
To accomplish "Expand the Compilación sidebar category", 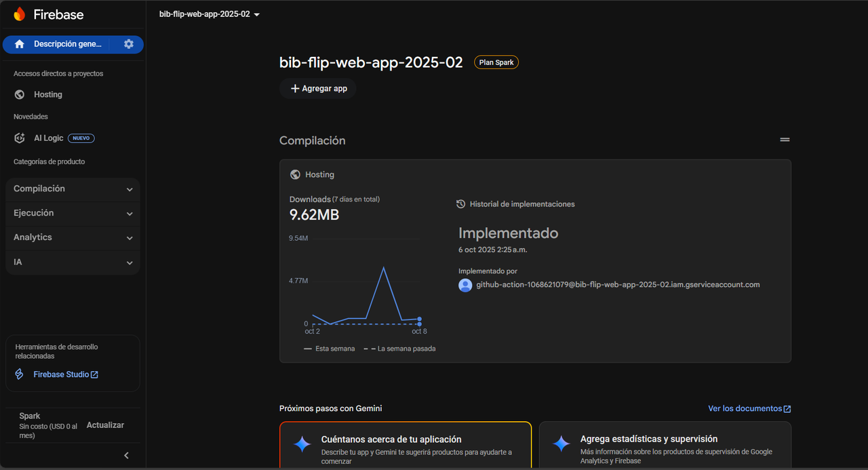I will 73,189.
